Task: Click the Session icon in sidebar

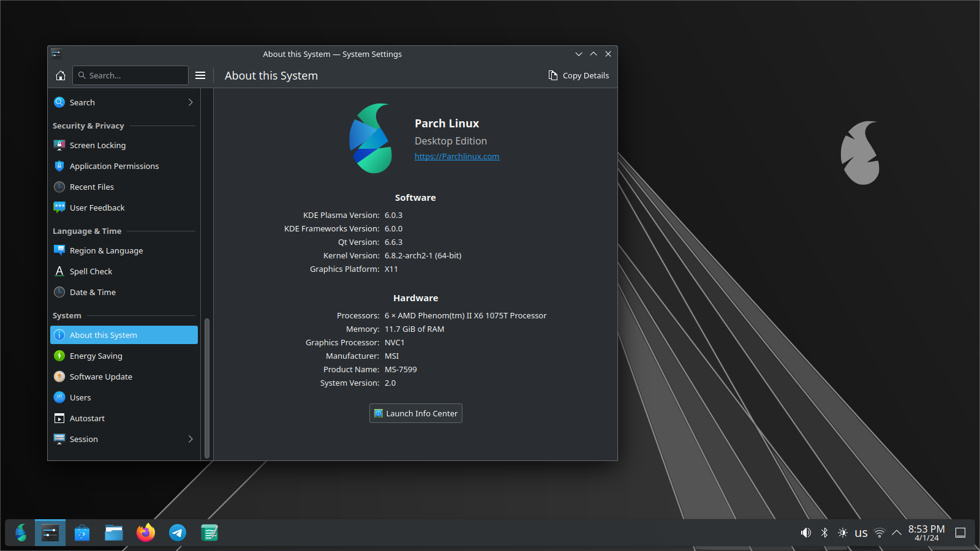Action: [59, 439]
